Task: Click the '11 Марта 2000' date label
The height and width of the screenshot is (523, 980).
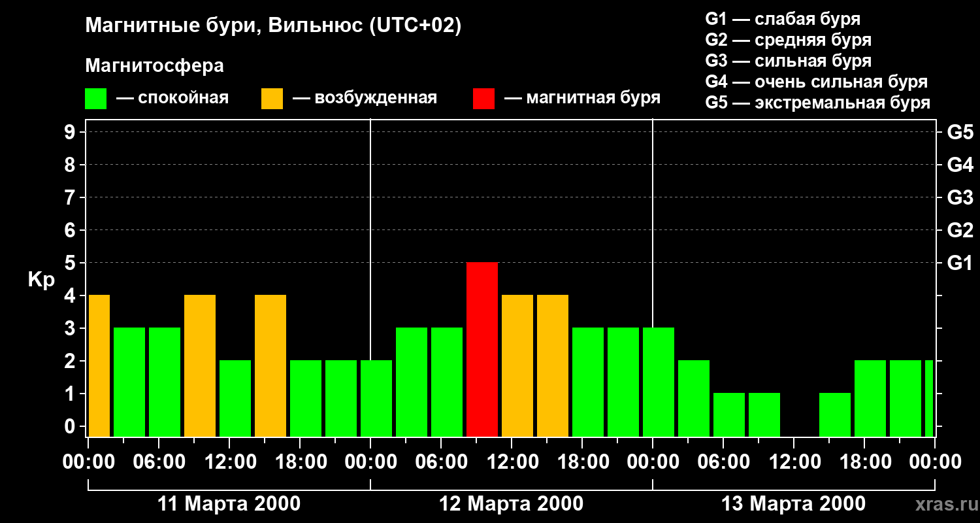Action: 229,504
